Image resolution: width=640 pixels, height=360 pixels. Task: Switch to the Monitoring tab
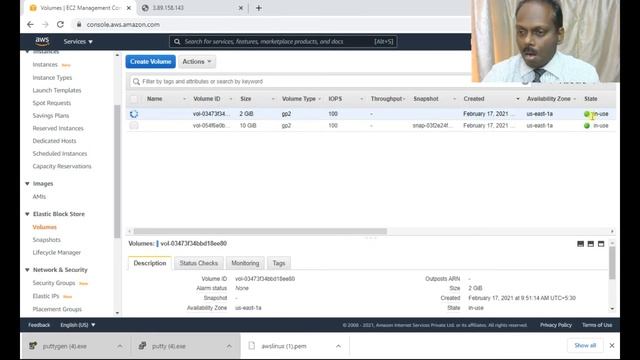(x=245, y=263)
